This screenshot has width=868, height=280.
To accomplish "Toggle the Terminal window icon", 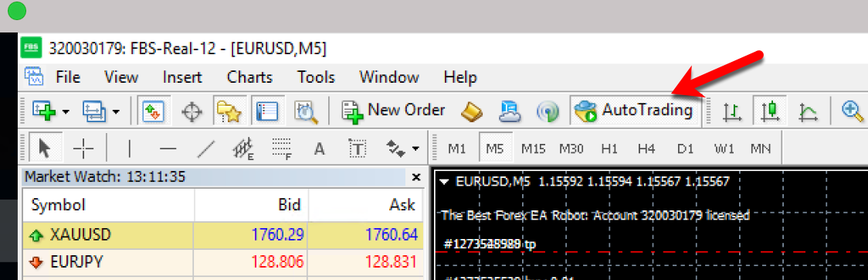I will [x=267, y=111].
